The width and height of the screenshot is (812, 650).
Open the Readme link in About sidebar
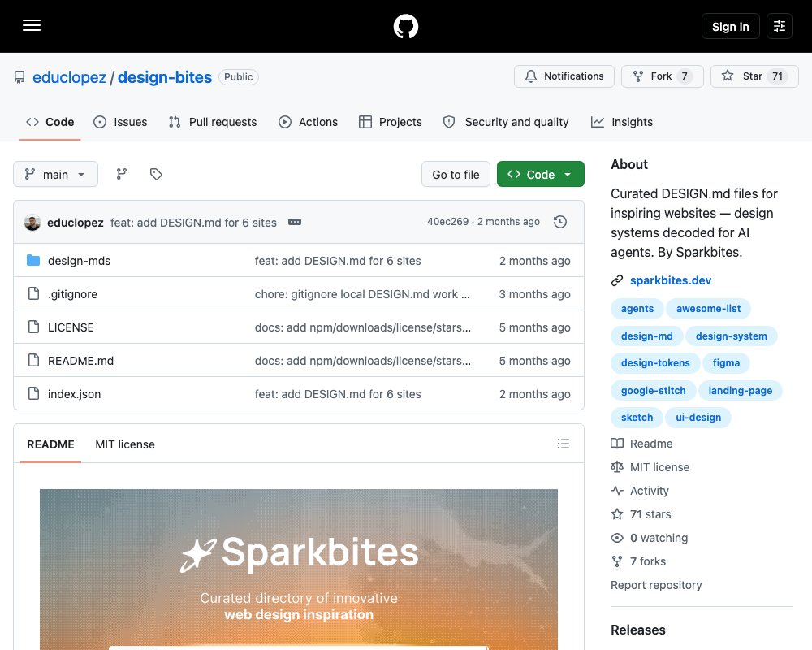641,444
